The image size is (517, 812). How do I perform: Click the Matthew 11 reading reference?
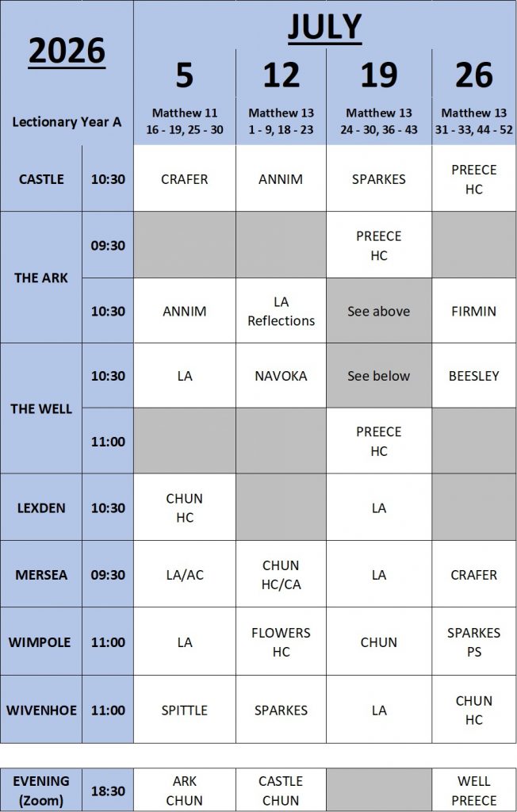click(x=184, y=121)
